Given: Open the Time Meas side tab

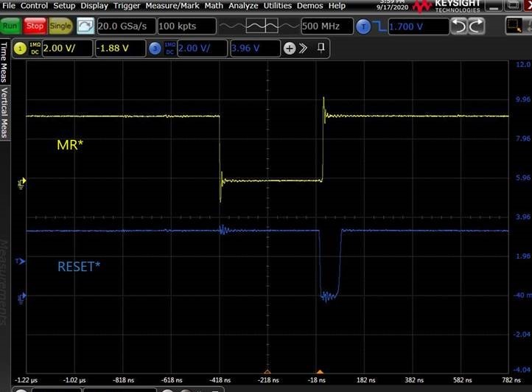Looking at the screenshot, I should point(4,62).
